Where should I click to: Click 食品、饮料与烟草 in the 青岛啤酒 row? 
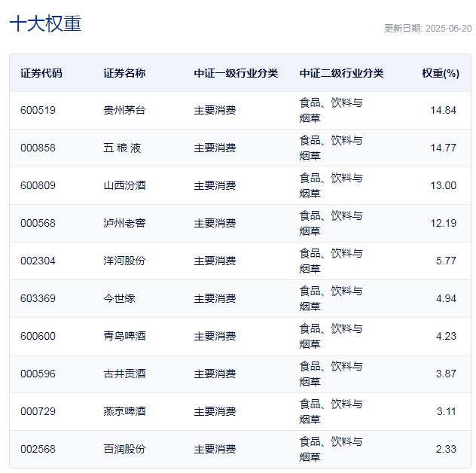[331, 336]
